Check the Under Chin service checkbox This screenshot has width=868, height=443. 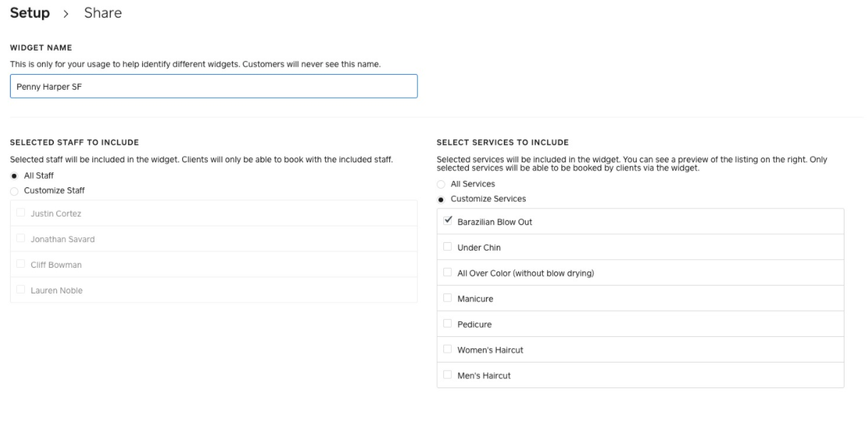pyautogui.click(x=448, y=246)
